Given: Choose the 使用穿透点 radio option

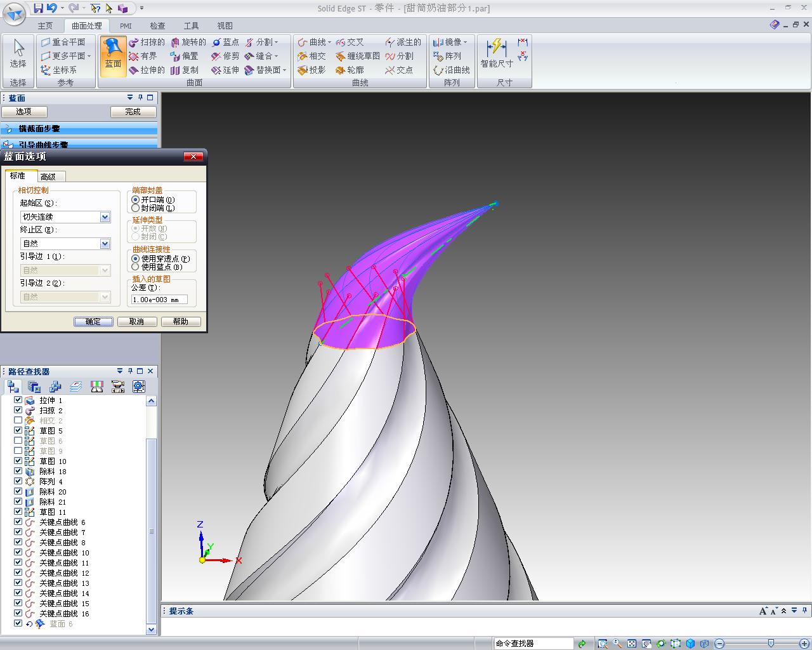Looking at the screenshot, I should (135, 258).
